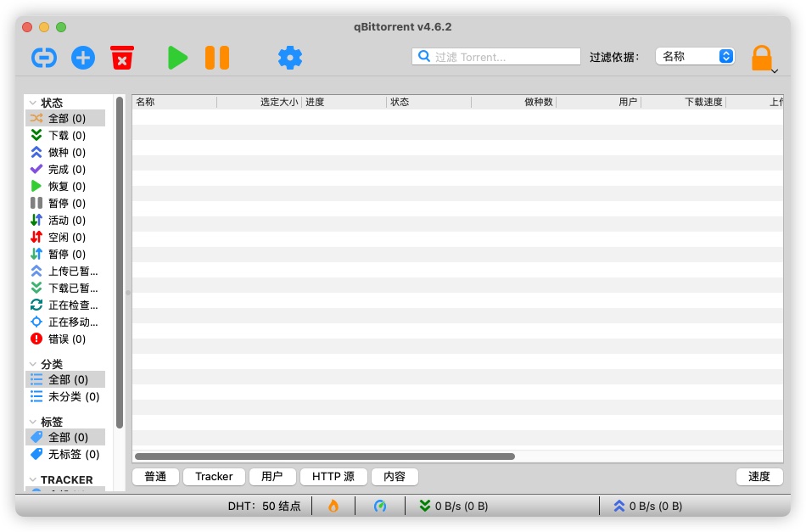The image size is (806, 532).
Task: Select 暂停 (0) with the blue-green arrows icon
Action: point(65,254)
